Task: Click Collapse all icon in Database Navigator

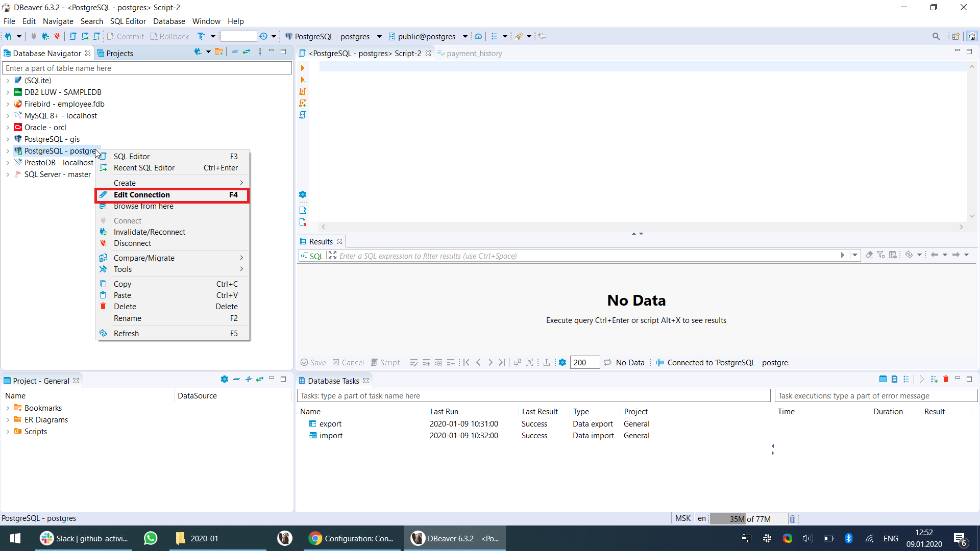Action: coord(235,52)
